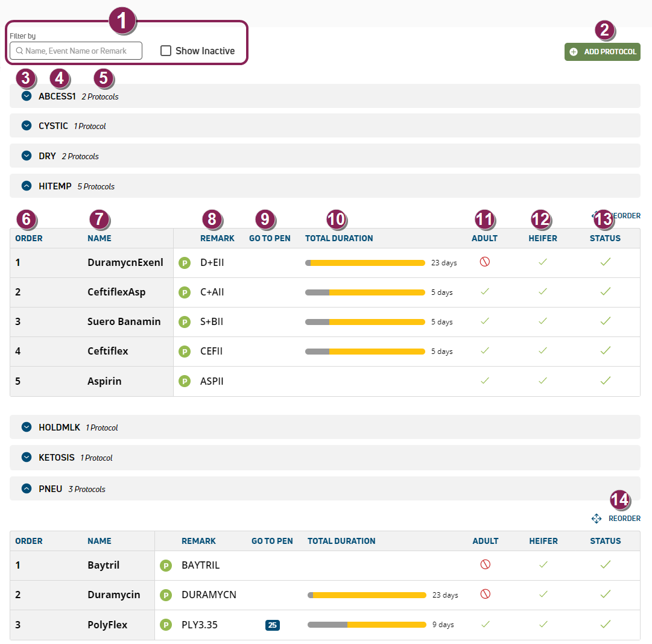The image size is (652, 644).
Task: Click the Duramycin 23 days duration bar
Action: (x=367, y=595)
